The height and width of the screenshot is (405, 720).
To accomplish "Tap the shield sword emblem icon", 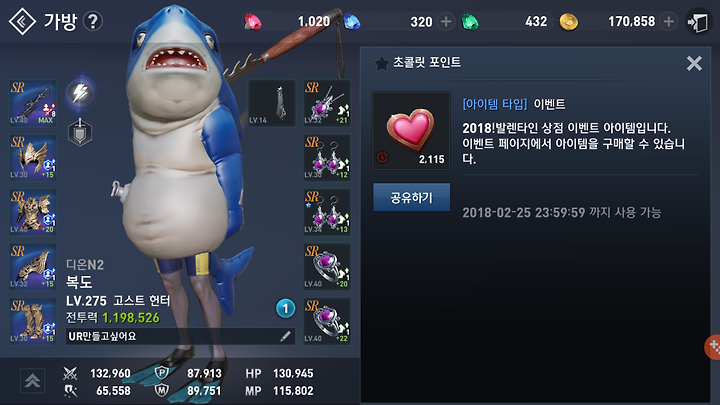I will pyautogui.click(x=80, y=132).
